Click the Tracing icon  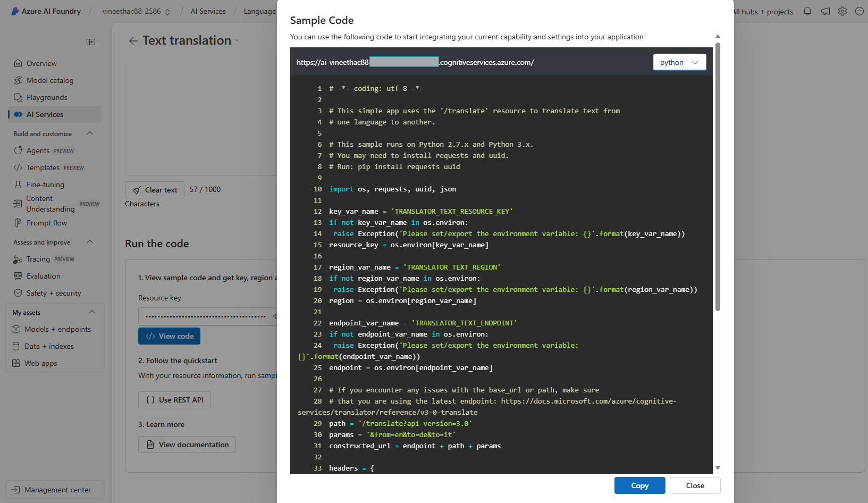click(18, 259)
